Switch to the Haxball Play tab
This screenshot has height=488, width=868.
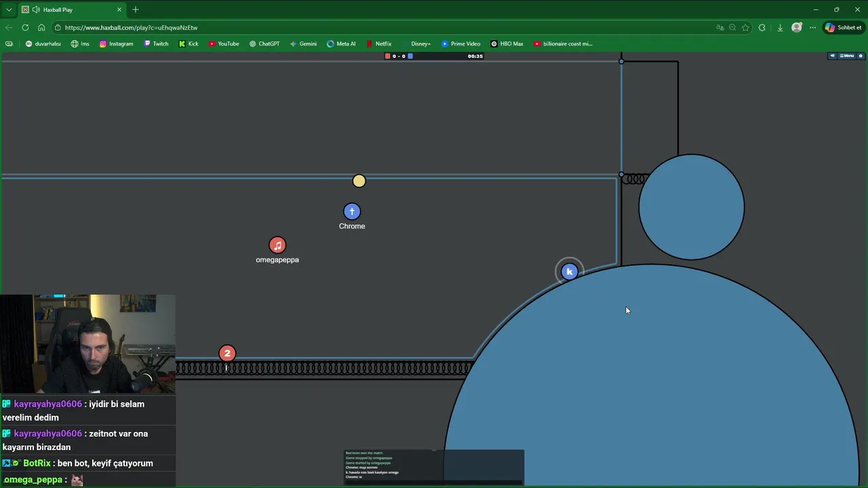point(71,9)
